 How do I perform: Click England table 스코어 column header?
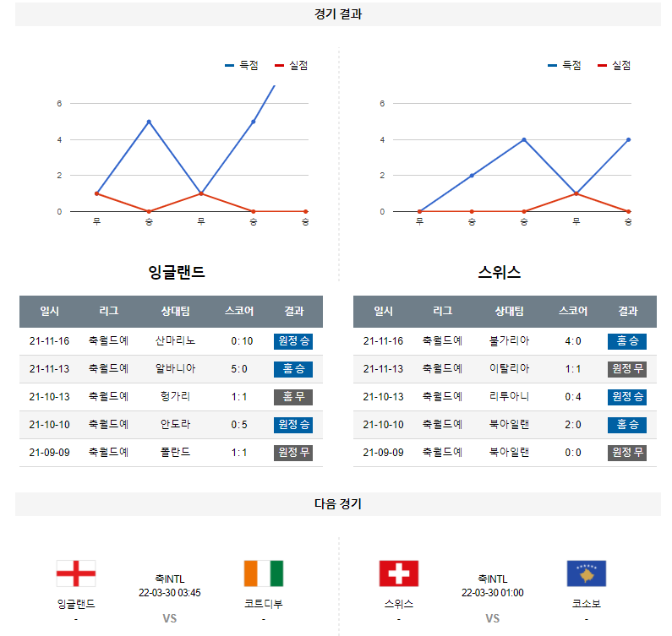point(239,312)
